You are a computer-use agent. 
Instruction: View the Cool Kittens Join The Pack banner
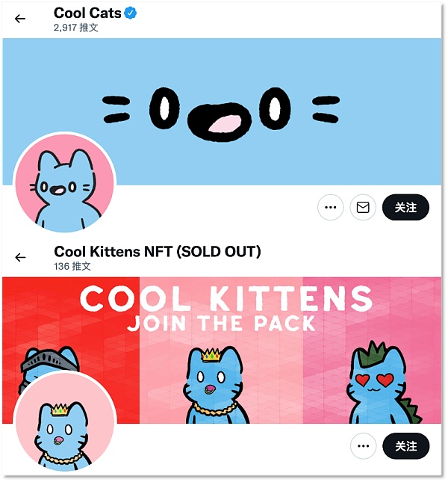click(222, 350)
